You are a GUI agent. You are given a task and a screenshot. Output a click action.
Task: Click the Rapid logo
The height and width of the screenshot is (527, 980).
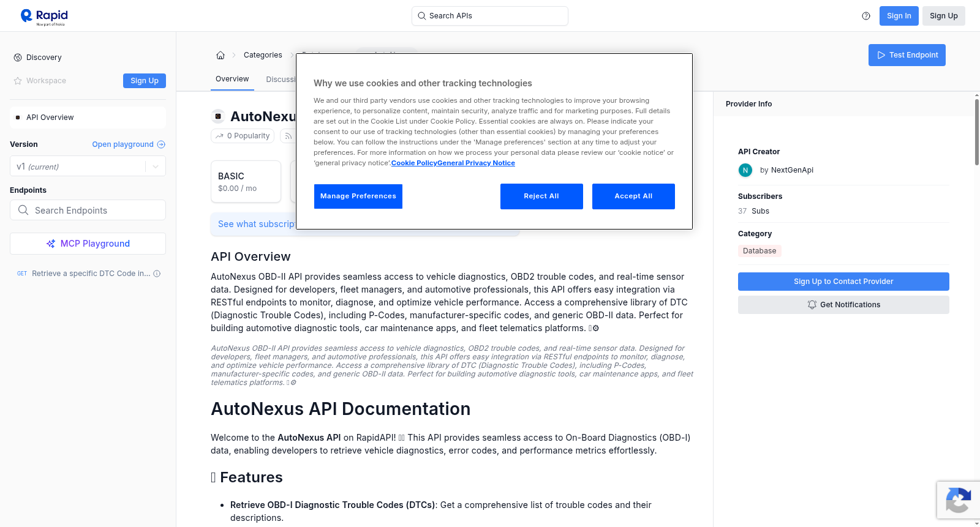coord(44,17)
